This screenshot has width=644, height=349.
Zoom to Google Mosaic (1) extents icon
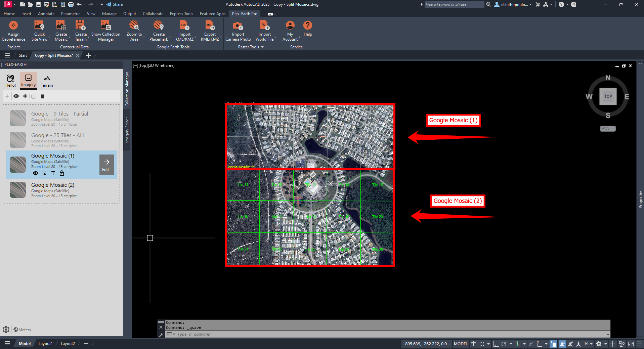(44, 173)
